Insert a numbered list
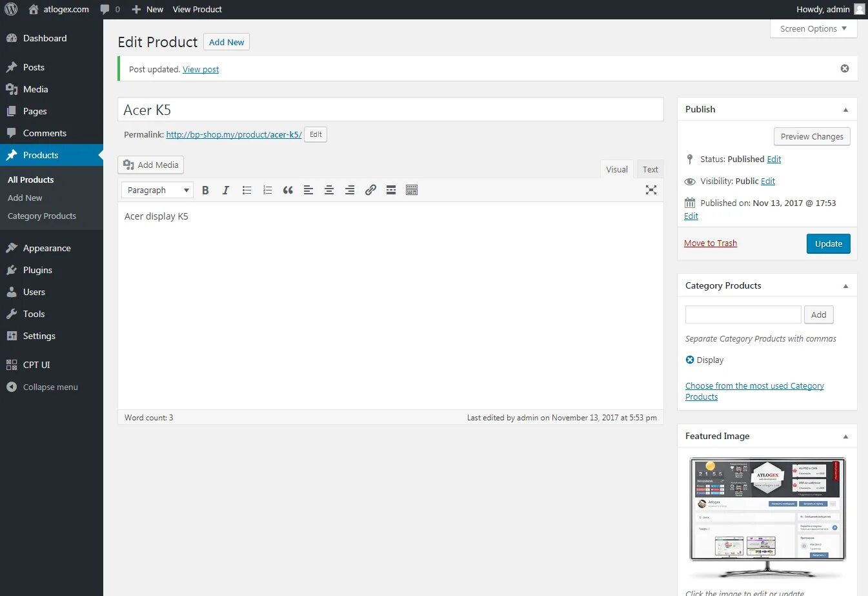 [x=267, y=190]
